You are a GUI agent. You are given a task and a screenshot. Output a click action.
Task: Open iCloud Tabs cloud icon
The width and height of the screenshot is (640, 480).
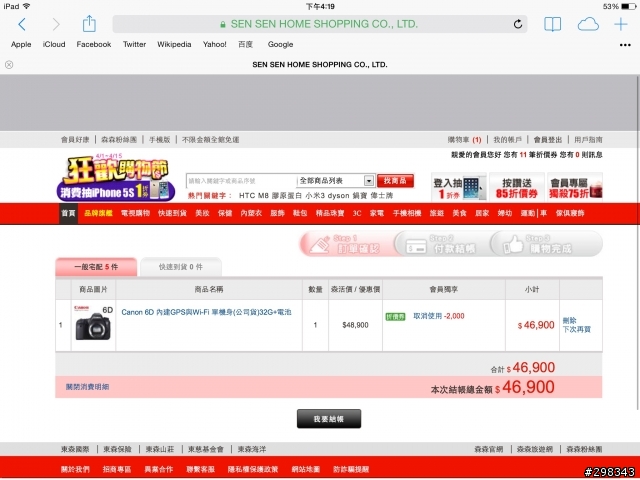click(x=588, y=24)
